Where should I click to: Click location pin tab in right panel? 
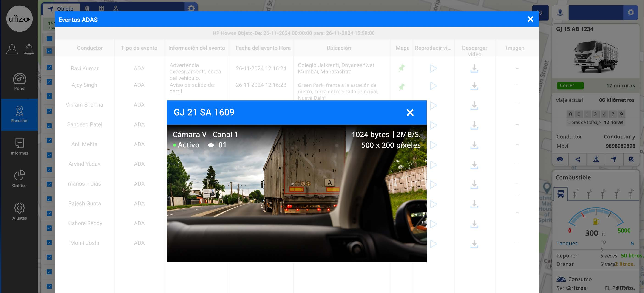[x=560, y=12]
